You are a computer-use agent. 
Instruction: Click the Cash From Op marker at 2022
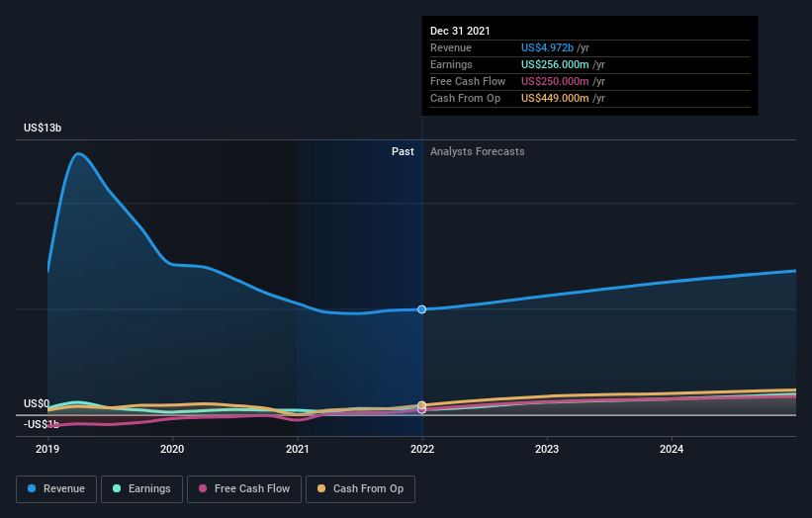tap(422, 405)
